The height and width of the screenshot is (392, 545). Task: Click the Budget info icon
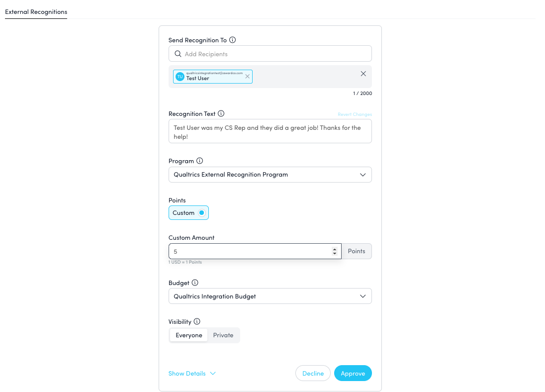(x=195, y=283)
